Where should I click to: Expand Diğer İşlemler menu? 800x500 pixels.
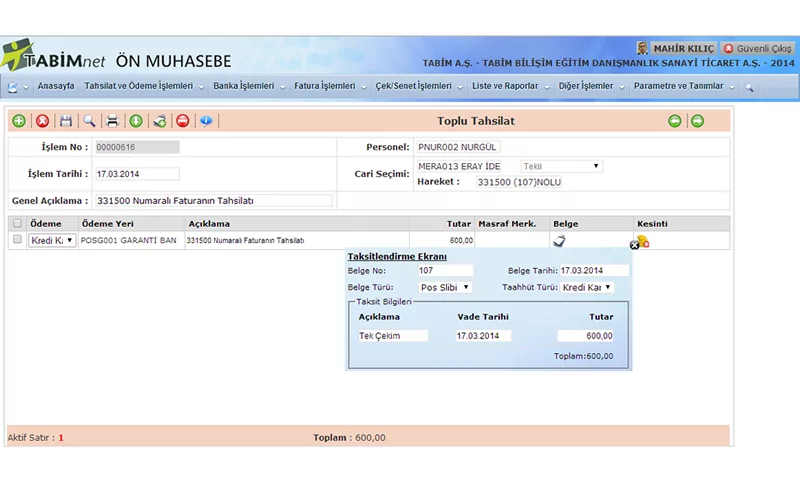pyautogui.click(x=591, y=86)
